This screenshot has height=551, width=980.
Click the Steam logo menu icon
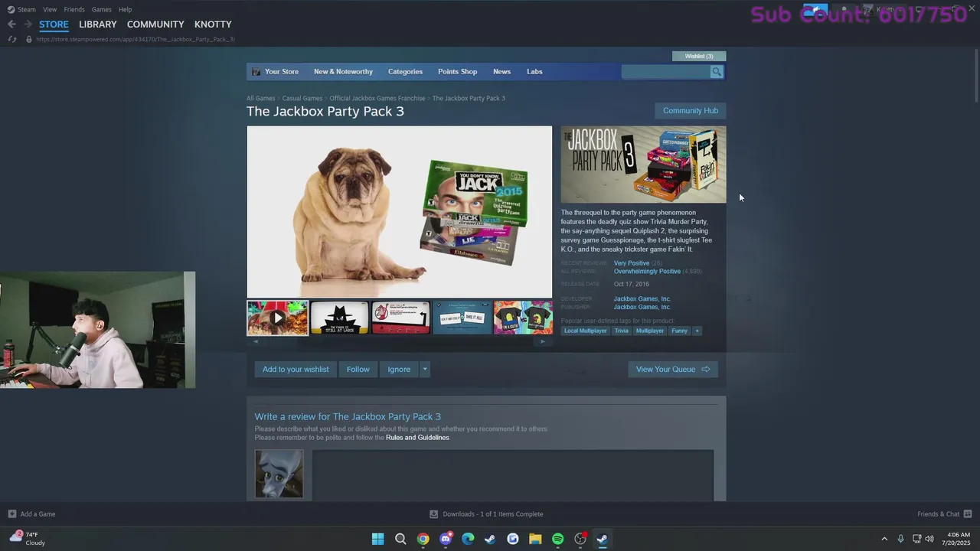[11, 9]
